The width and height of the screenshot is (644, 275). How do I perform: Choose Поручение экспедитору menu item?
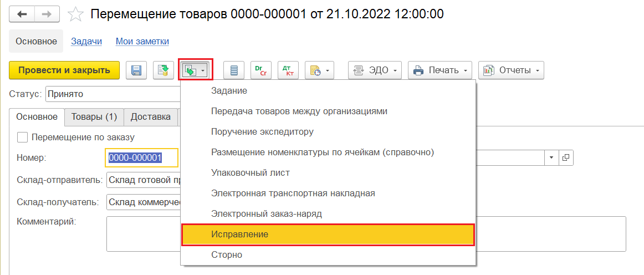coord(328,132)
